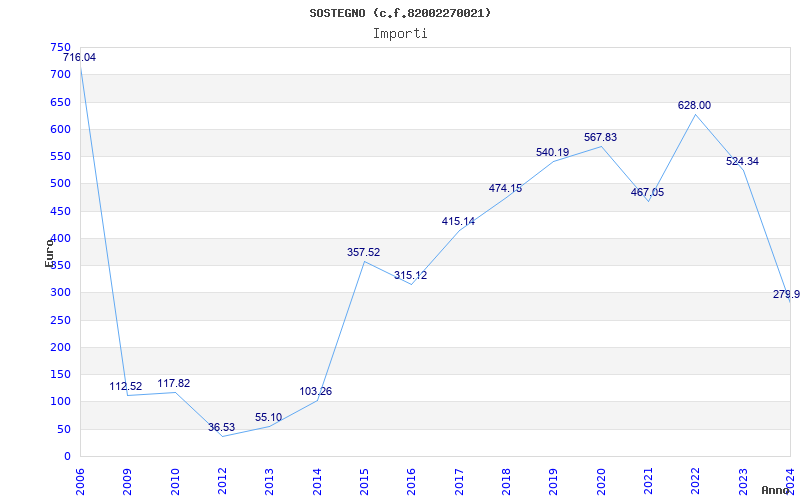The width and height of the screenshot is (800, 500).
Task: Click the Importi subtitle
Action: tap(400, 34)
